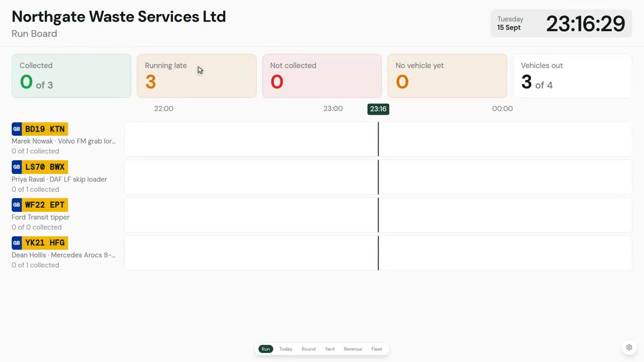This screenshot has height=362, width=644.
Task: Click GB badge on YK21 HFG plate
Action: [17, 243]
